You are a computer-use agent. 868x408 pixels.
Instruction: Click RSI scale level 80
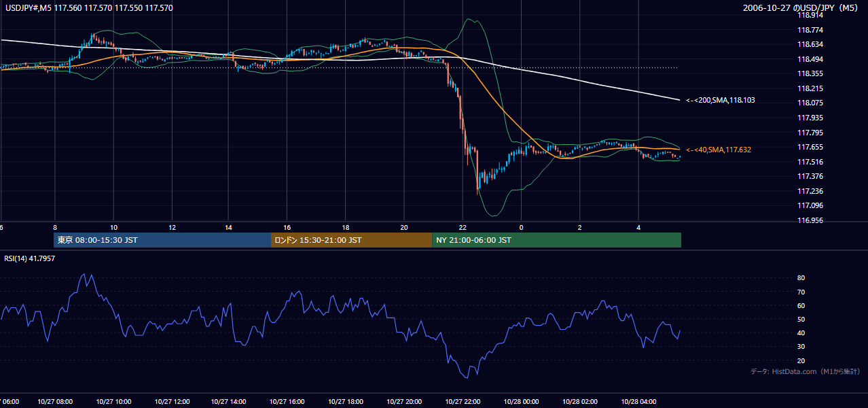tap(801, 278)
